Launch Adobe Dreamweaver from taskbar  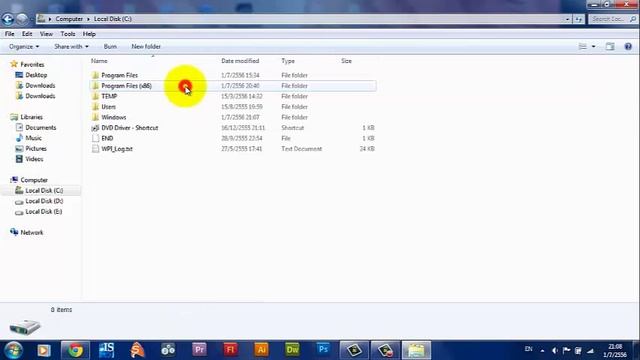click(x=293, y=350)
